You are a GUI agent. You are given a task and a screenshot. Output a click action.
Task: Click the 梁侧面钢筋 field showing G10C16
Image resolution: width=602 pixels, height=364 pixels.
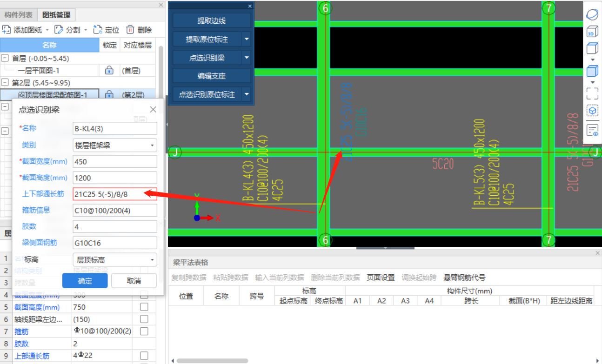[115, 243]
